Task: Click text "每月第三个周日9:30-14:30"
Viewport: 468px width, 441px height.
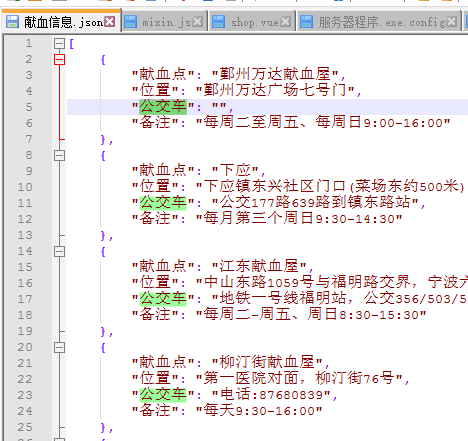Action: (x=299, y=218)
